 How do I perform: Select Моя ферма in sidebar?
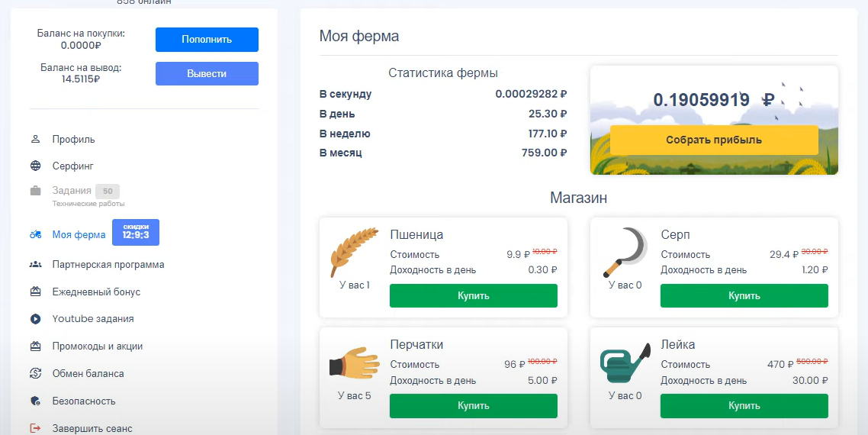coord(79,234)
